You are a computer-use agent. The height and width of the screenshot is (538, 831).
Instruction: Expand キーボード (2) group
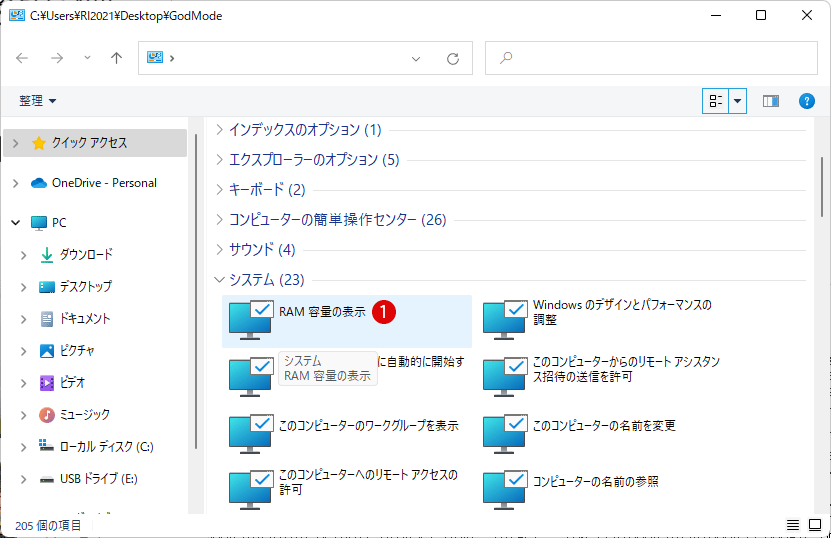point(219,189)
